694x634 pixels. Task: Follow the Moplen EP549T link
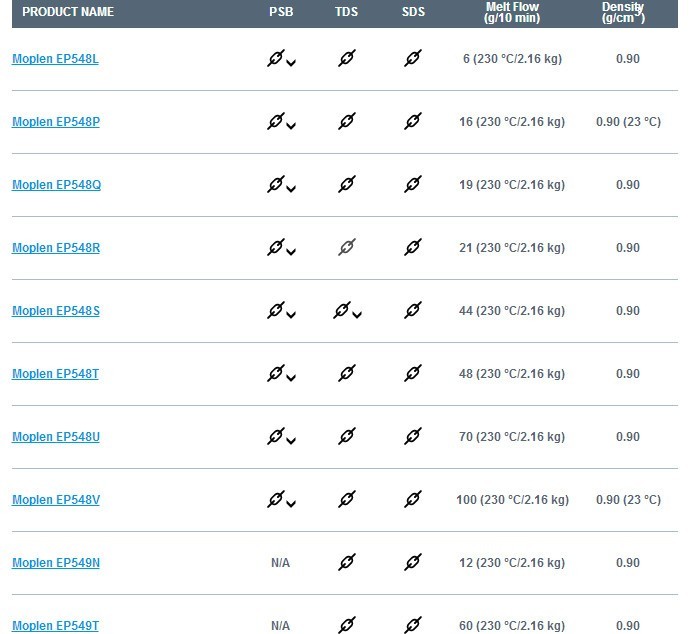pos(55,626)
